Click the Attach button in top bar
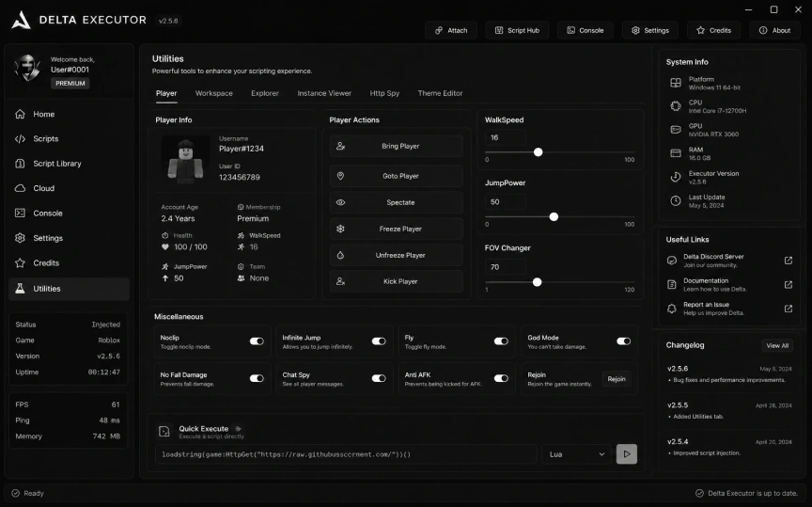 pos(451,31)
